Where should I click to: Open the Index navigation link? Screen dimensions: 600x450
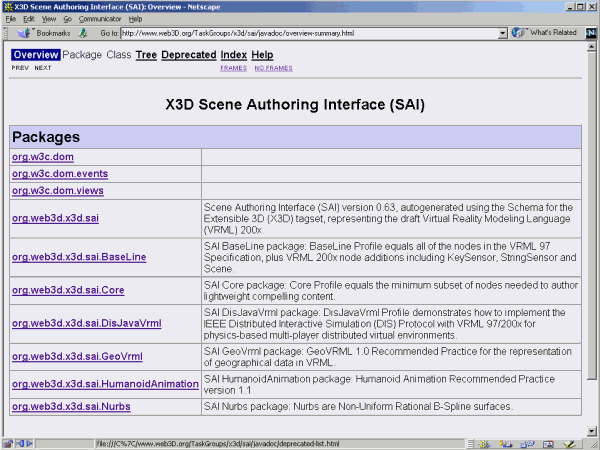pos(233,55)
